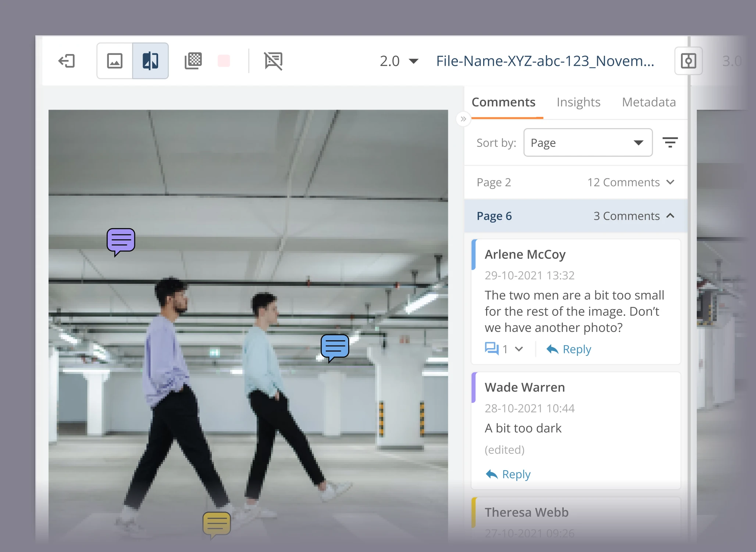756x552 pixels.
Task: Expand Page 2 with 12 Comments
Action: tap(576, 182)
